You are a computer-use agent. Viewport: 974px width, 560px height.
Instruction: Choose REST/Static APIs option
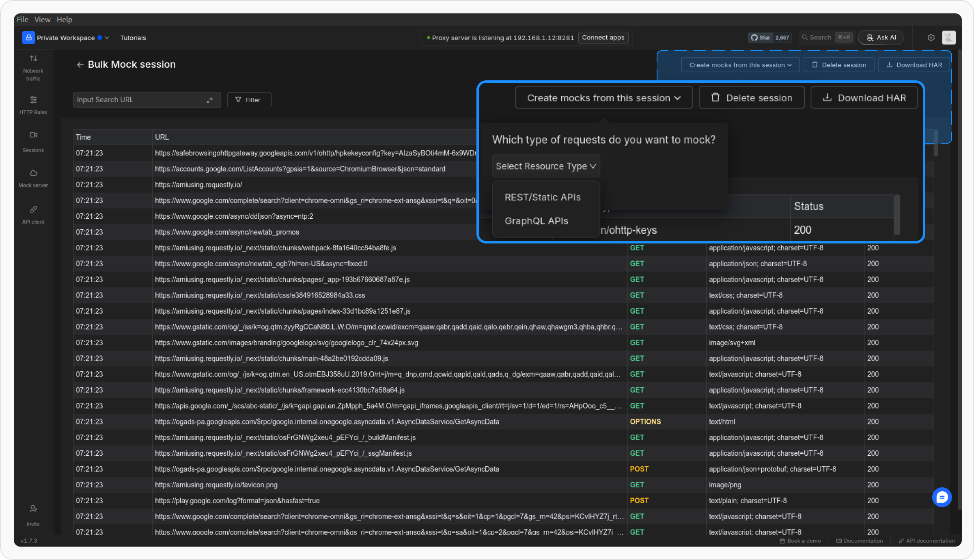[x=542, y=197]
